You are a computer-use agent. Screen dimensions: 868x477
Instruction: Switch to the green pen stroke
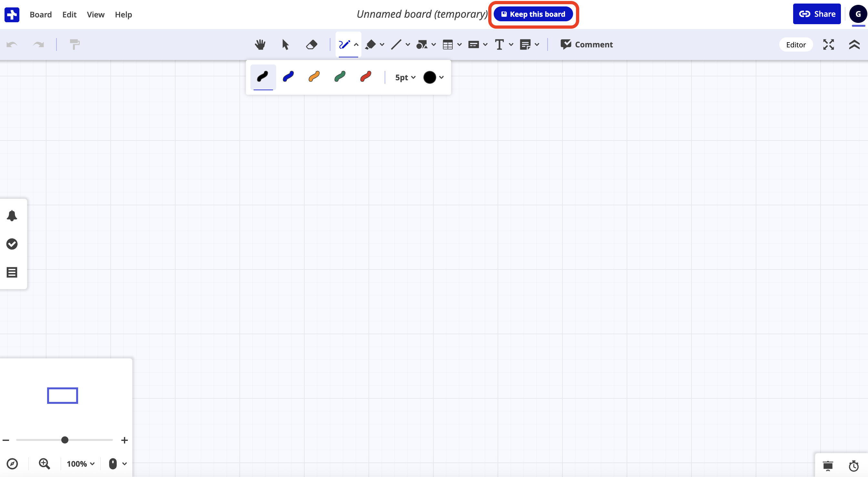tap(340, 77)
